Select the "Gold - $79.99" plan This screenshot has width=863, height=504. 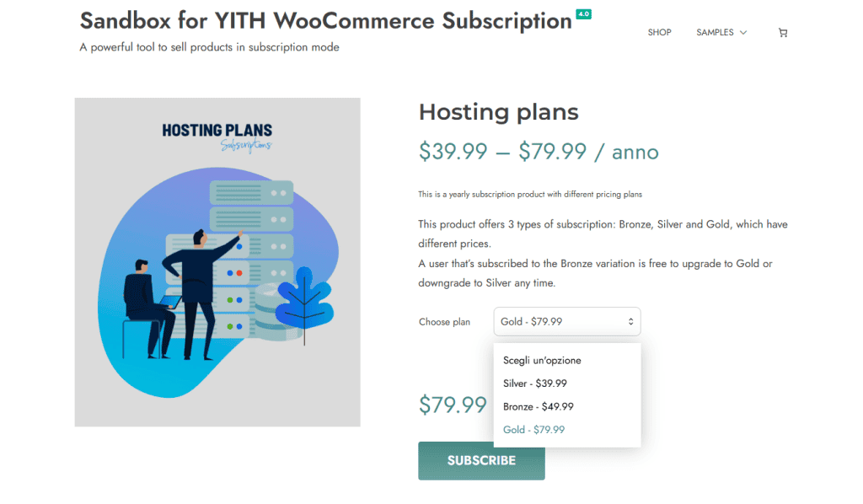[x=532, y=429]
